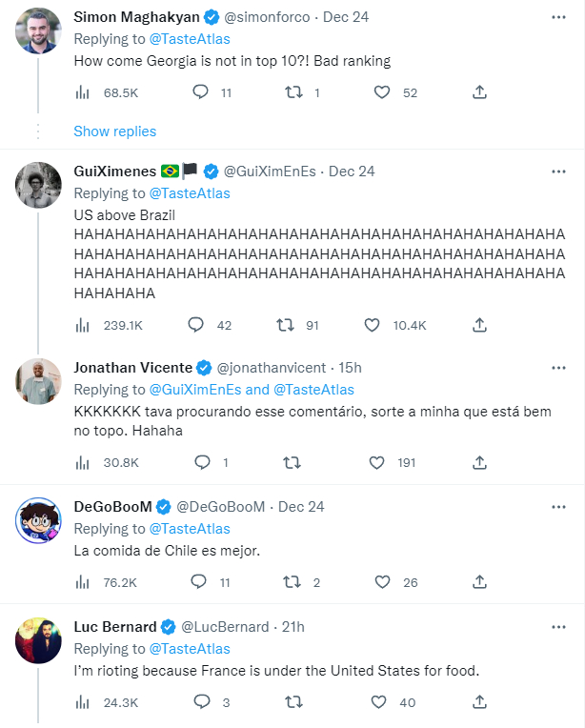Viewport: 585px width, 728px height.
Task: Like Simon Maghakyan's Georgia tweet
Action: pos(382,92)
